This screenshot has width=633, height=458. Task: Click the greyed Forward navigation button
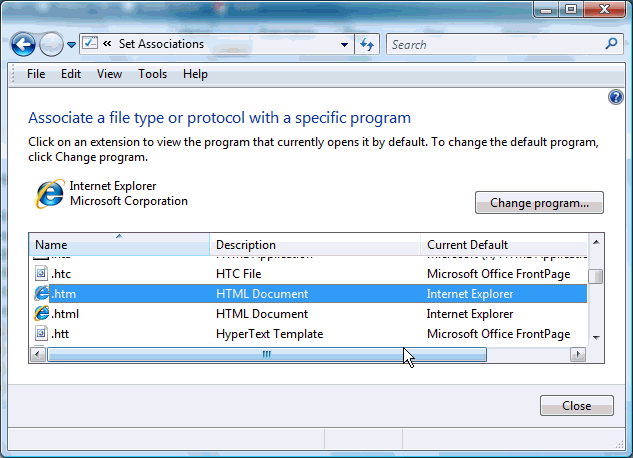pos(51,44)
